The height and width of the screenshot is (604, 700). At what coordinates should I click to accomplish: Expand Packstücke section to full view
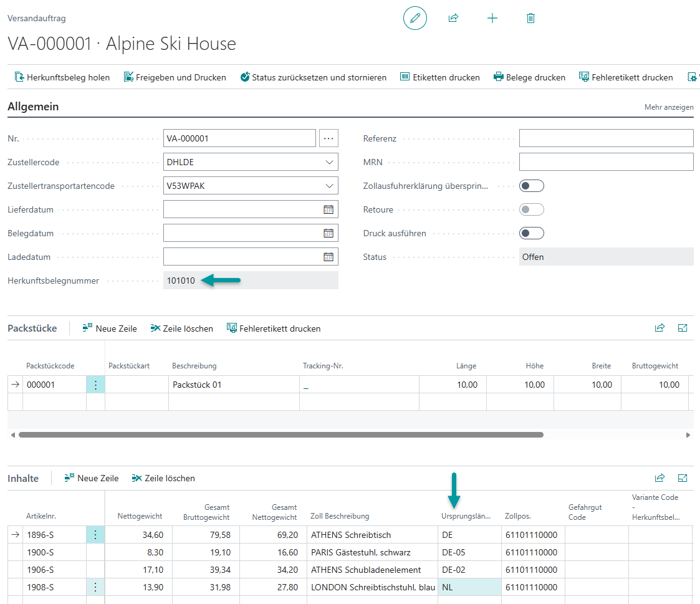[683, 328]
